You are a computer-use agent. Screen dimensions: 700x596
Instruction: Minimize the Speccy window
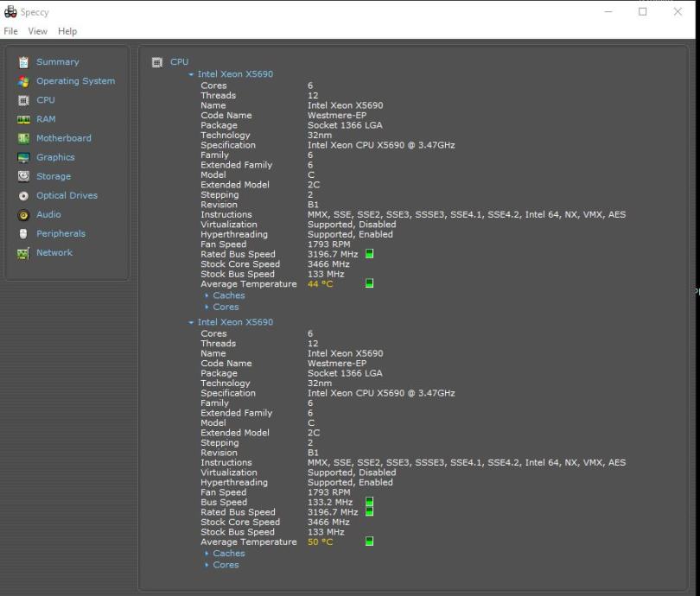(608, 12)
